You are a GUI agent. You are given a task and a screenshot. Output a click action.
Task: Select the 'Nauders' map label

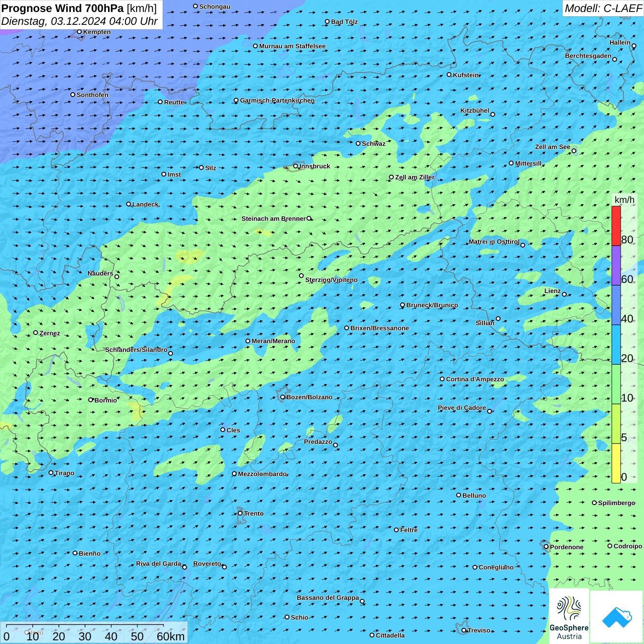(100, 273)
